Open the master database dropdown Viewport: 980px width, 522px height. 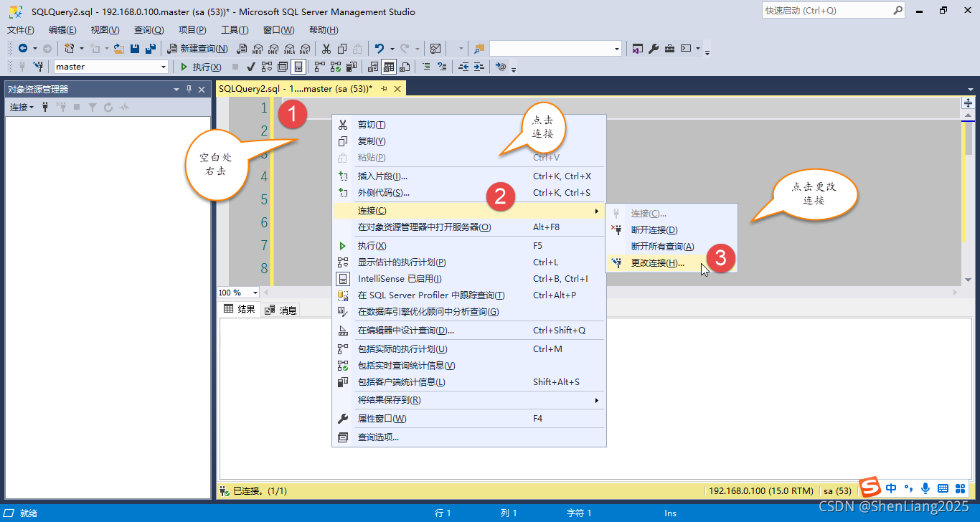coord(164,67)
